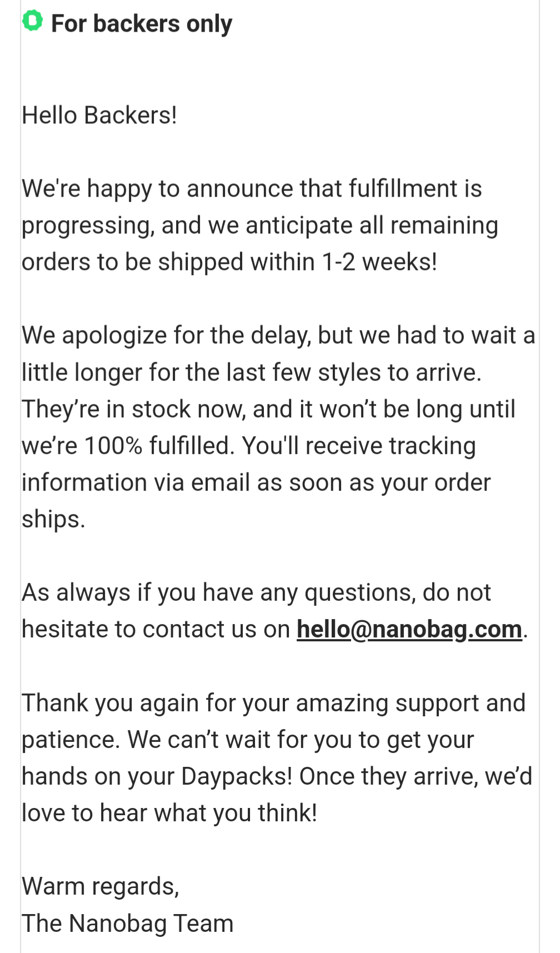Viewport: 560px width, 953px height.
Task: Click the "For backers only" heading
Action: point(142,24)
